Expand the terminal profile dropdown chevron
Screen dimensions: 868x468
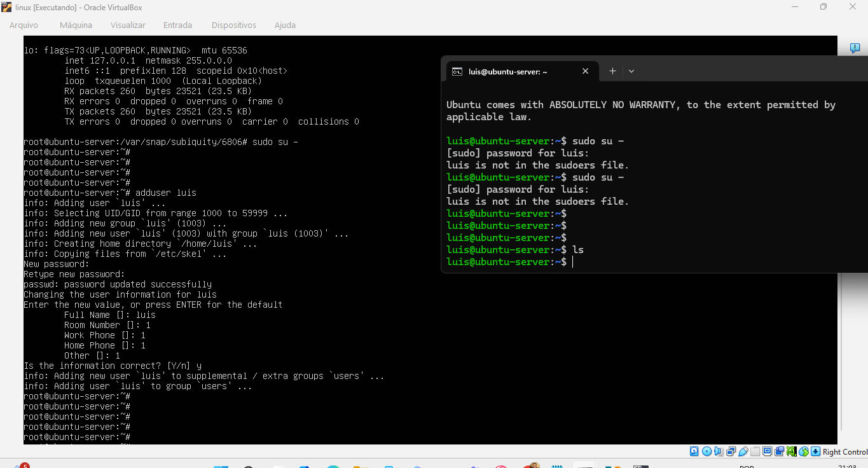pyautogui.click(x=631, y=71)
